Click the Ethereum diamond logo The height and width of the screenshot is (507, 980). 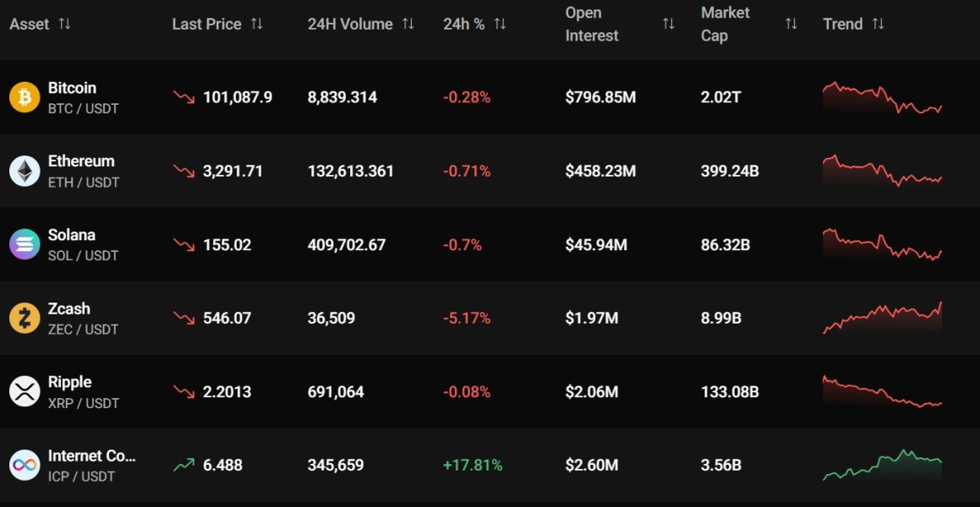(25, 171)
